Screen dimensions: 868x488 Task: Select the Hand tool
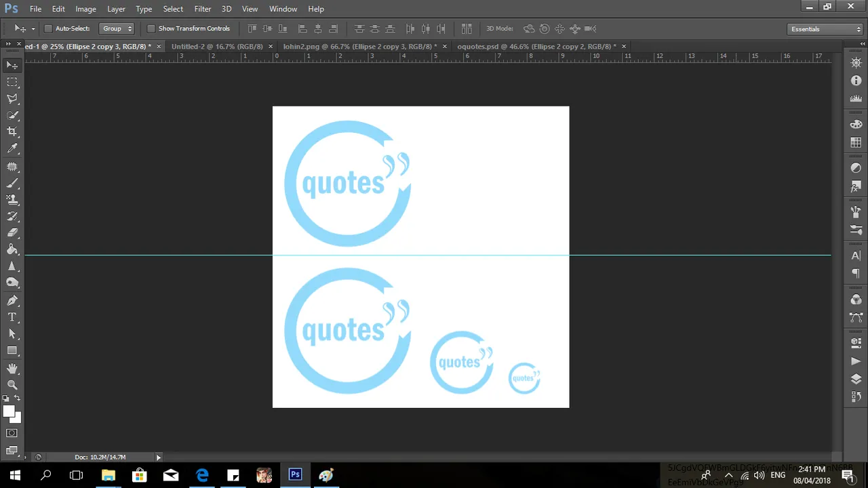point(12,368)
